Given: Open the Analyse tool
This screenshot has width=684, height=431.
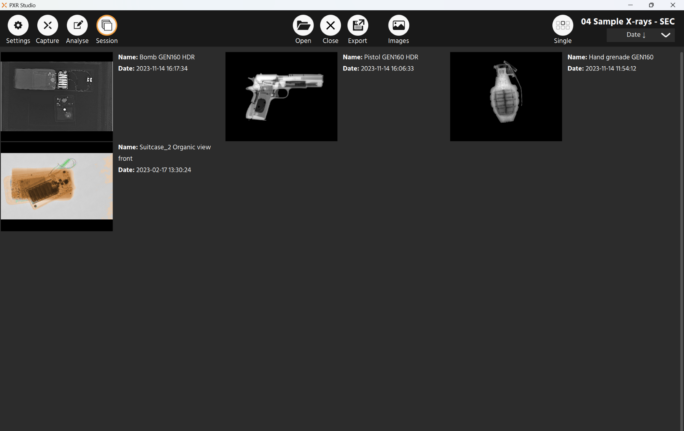Looking at the screenshot, I should [x=77, y=25].
